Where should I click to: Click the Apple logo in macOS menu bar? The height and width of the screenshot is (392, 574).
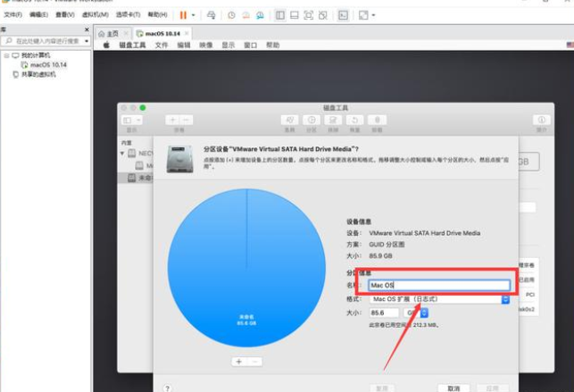coord(106,45)
